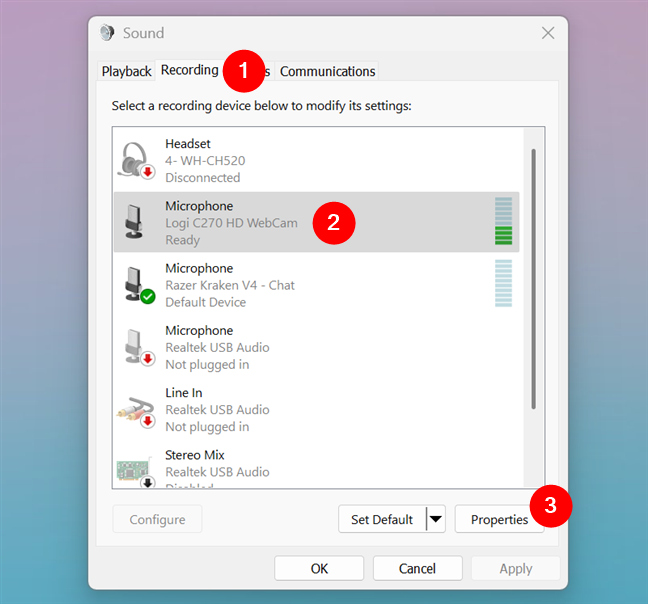This screenshot has height=604, width=648.
Task: Select the Logi C270 HD WebCam entry
Action: 316,222
